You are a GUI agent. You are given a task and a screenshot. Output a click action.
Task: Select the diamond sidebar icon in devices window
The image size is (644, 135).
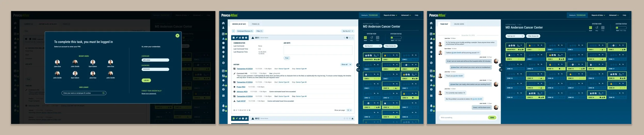pos(223,52)
